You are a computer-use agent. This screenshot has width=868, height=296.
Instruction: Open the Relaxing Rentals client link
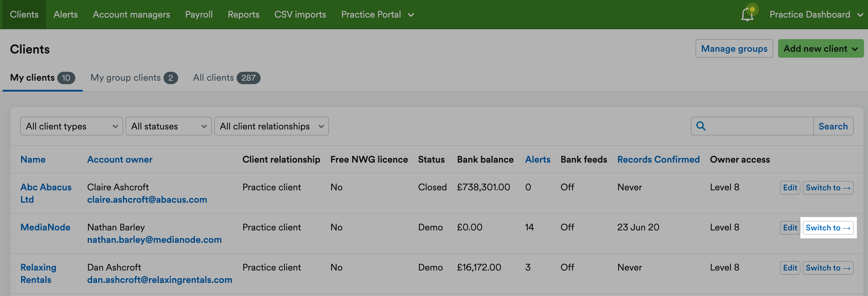point(38,273)
